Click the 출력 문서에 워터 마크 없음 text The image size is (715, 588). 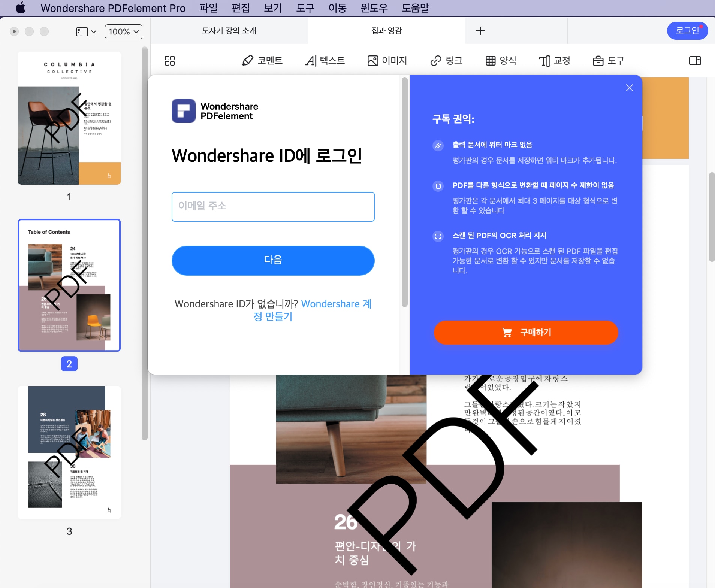pyautogui.click(x=492, y=145)
